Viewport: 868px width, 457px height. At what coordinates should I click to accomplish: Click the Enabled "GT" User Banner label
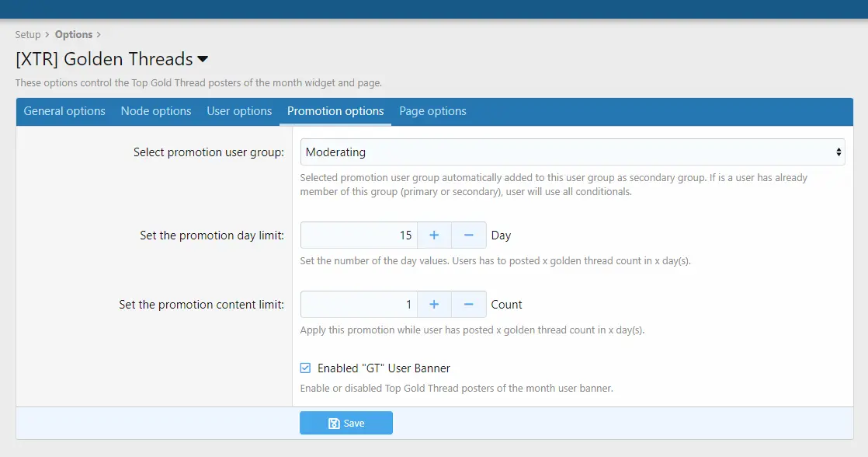pyautogui.click(x=384, y=368)
